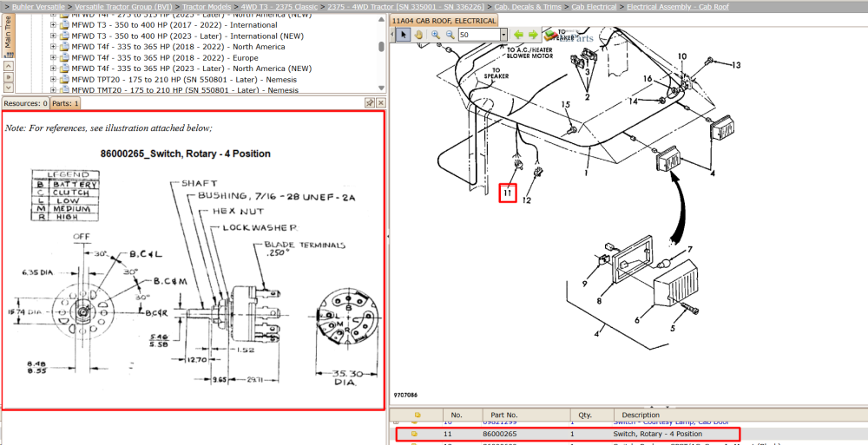
Task: Open the zoom percentage dropdown arrow
Action: (503, 35)
